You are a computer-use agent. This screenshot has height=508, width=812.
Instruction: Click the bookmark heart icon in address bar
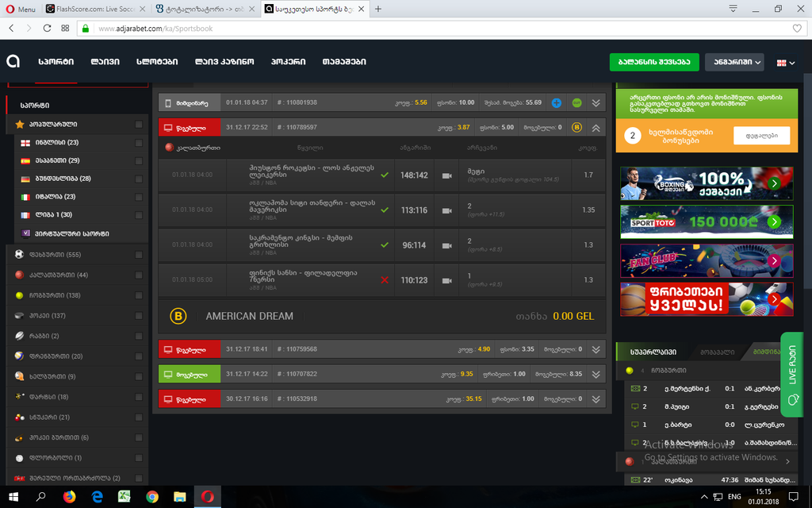coord(797,29)
